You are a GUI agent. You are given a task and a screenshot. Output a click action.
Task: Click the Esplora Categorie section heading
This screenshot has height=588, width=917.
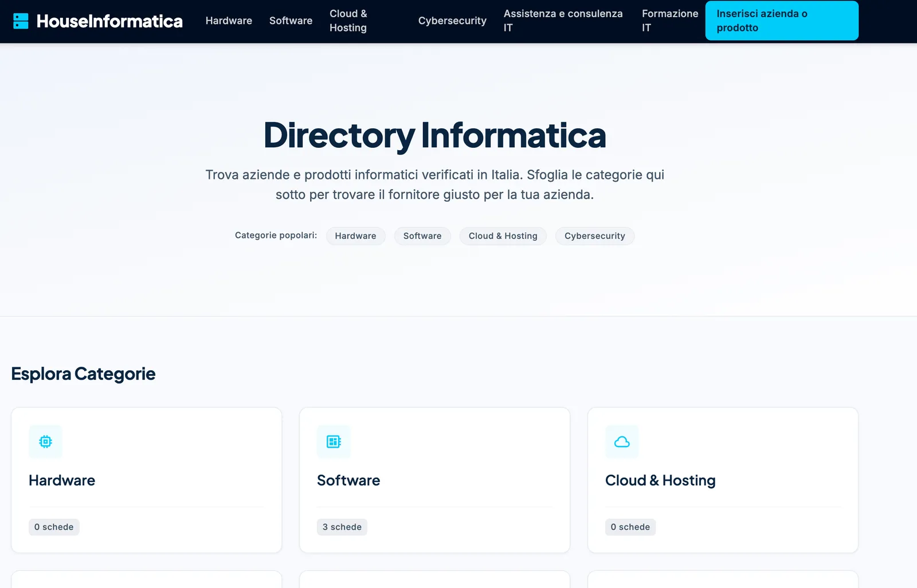click(83, 374)
